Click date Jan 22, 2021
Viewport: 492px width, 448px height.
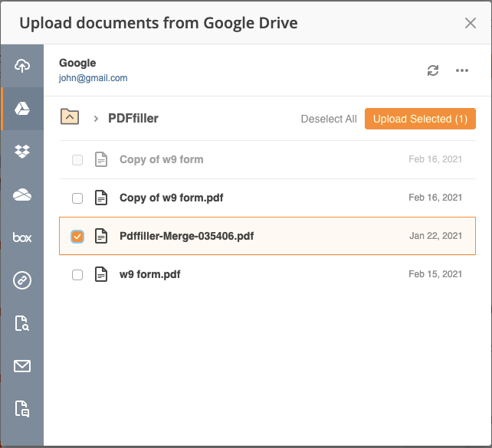pos(435,236)
